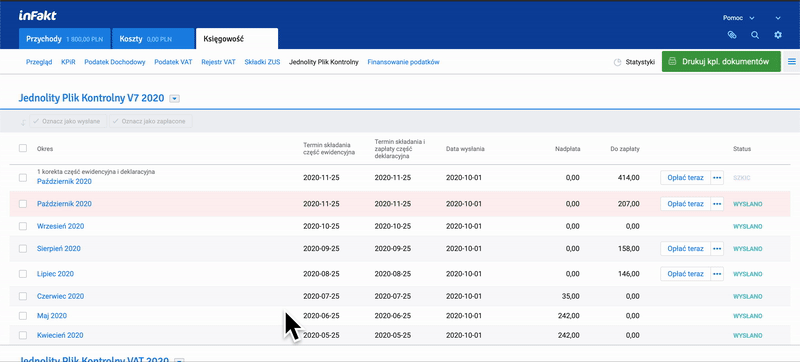This screenshot has width=800, height=362.
Task: Open the Pomoc dropdown menu
Action: pos(738,18)
